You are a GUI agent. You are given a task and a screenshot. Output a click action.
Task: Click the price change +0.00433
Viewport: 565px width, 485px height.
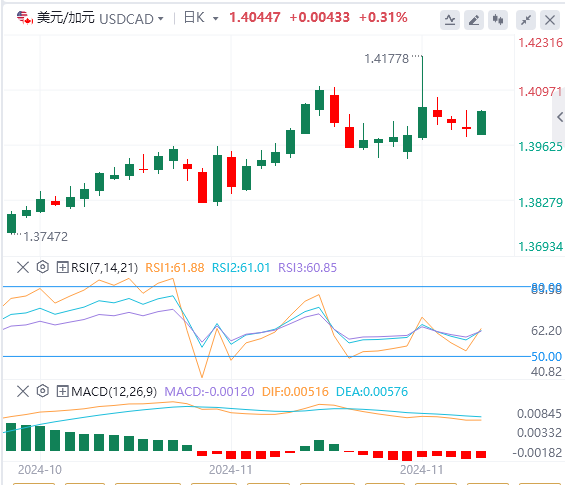click(319, 17)
